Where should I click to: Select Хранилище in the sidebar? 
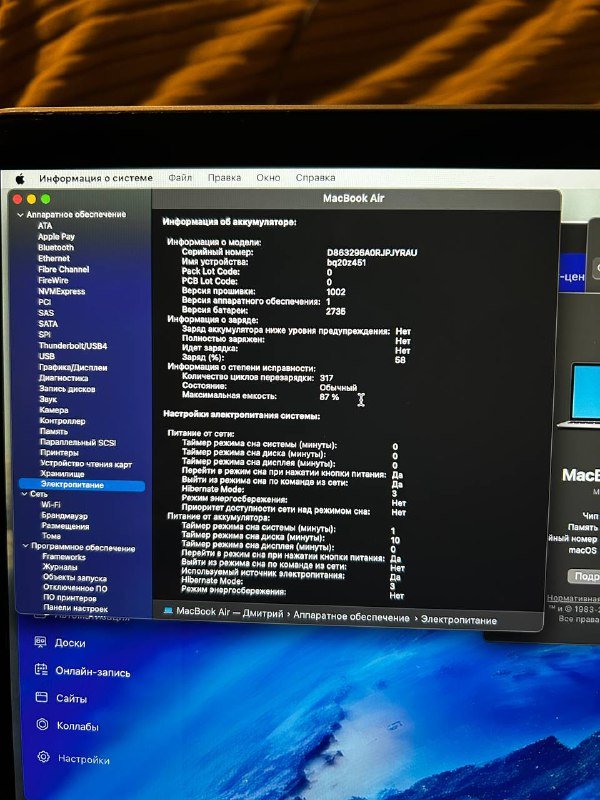(62, 474)
